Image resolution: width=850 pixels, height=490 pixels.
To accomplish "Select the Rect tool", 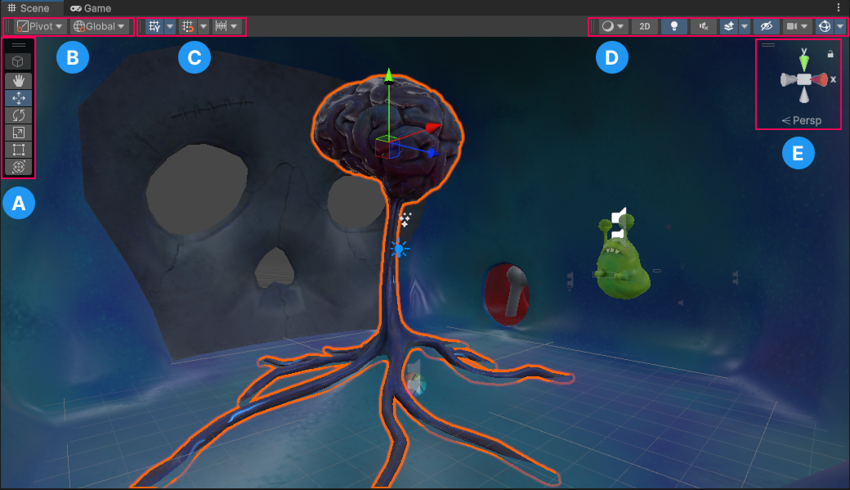I will [20, 150].
